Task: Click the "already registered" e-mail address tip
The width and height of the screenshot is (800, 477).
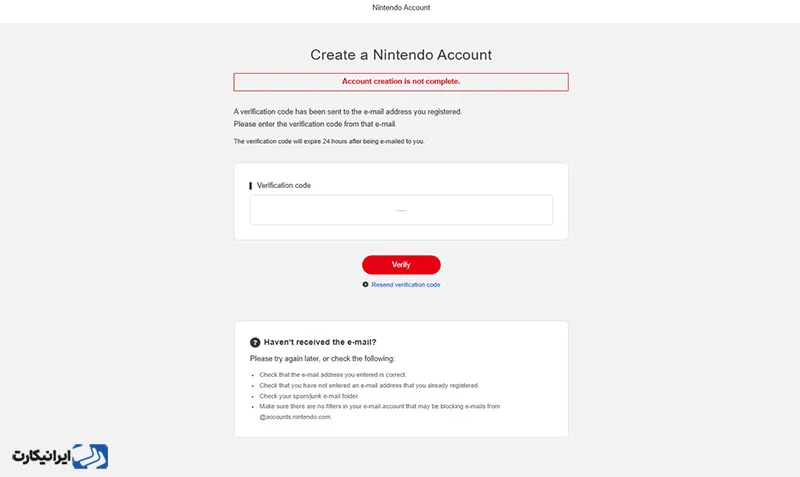Action: (368, 385)
